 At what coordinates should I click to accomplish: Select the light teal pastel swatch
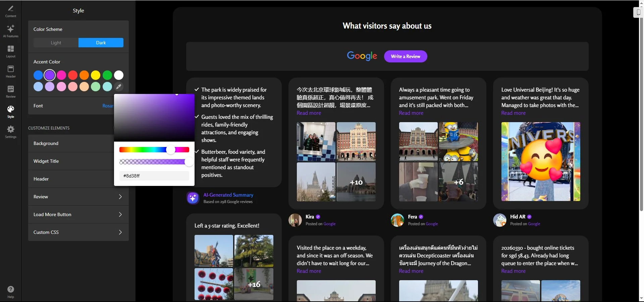107,87
